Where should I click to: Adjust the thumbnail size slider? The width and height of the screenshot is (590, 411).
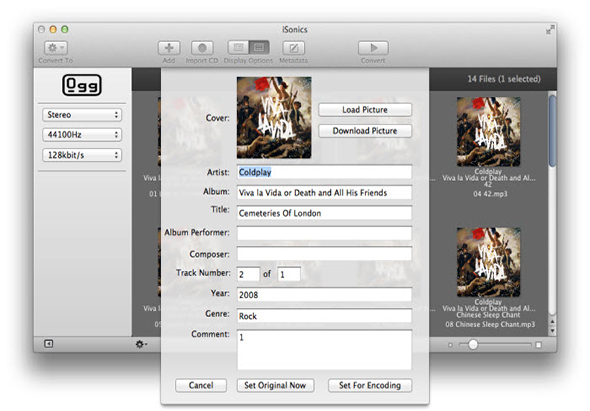[x=473, y=344]
